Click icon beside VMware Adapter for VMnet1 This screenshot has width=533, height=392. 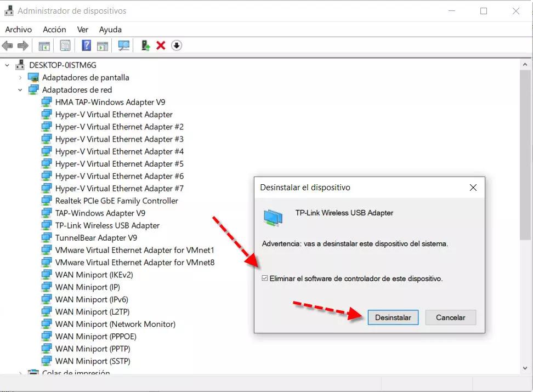(47, 250)
